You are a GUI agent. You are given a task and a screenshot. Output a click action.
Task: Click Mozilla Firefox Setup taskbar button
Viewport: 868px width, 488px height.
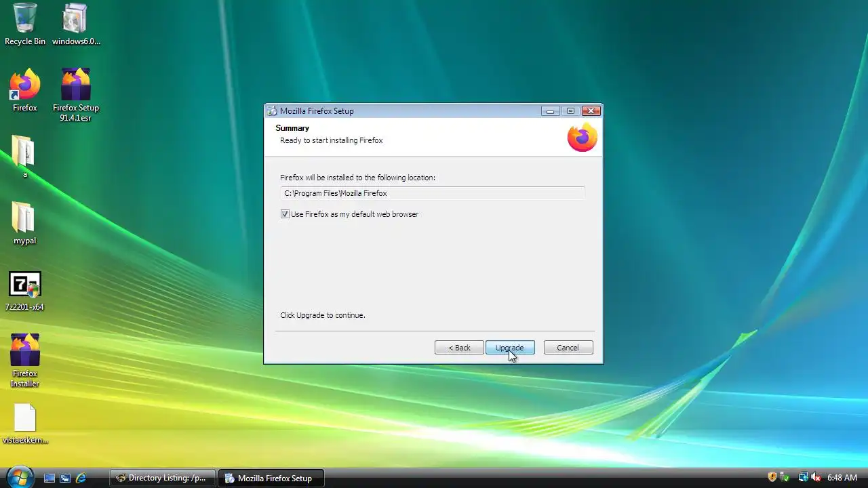tap(271, 478)
